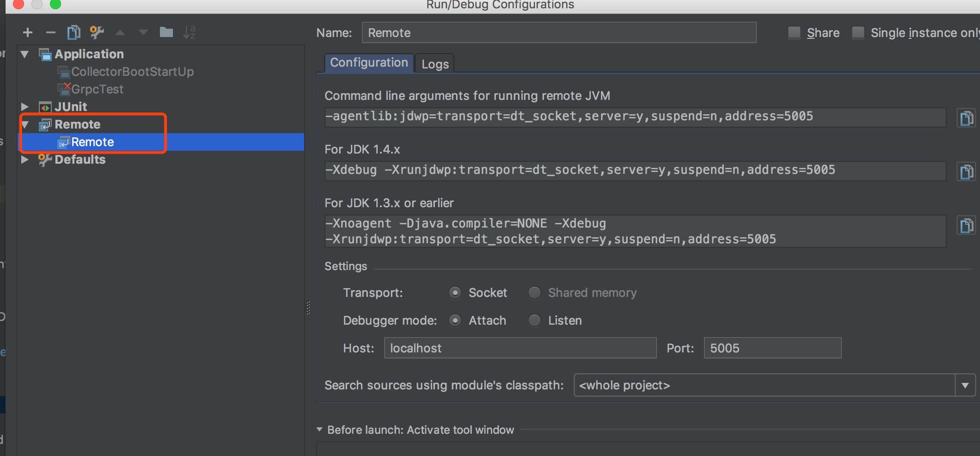Toggle Single instance only checkbox
The width and height of the screenshot is (980, 456).
pos(858,32)
